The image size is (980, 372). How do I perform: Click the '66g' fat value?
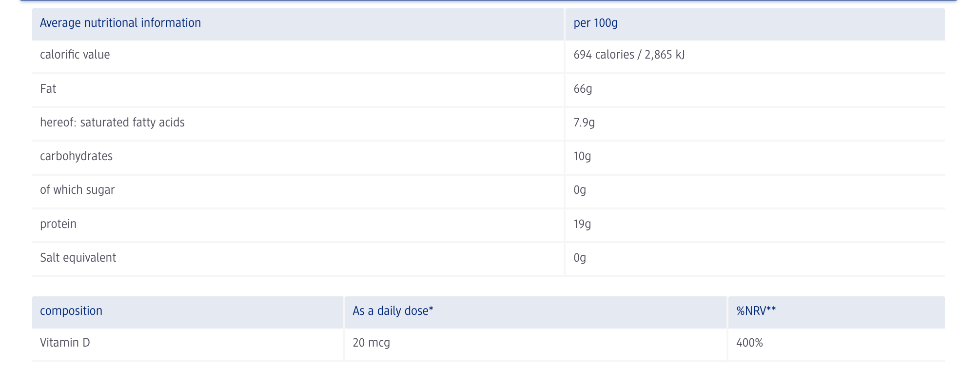click(583, 89)
